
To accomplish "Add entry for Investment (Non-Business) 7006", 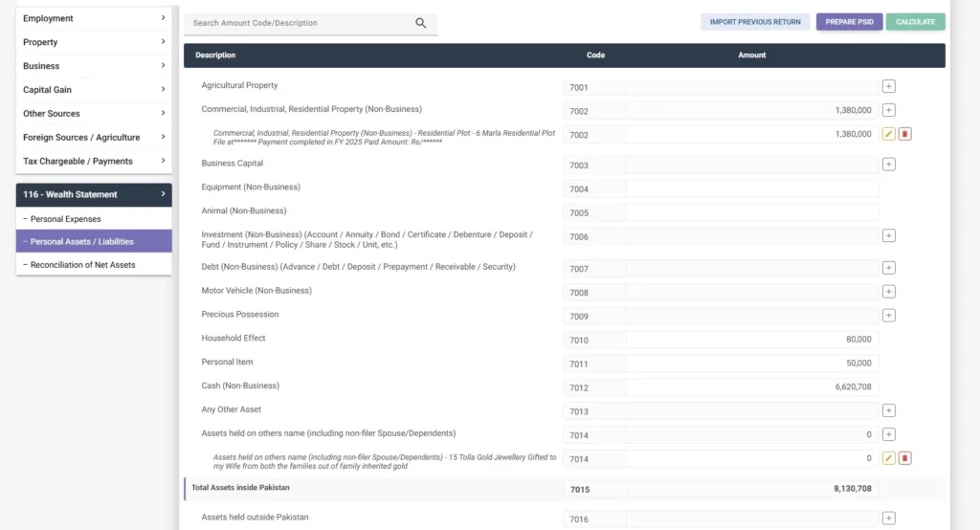I will (x=888, y=235).
